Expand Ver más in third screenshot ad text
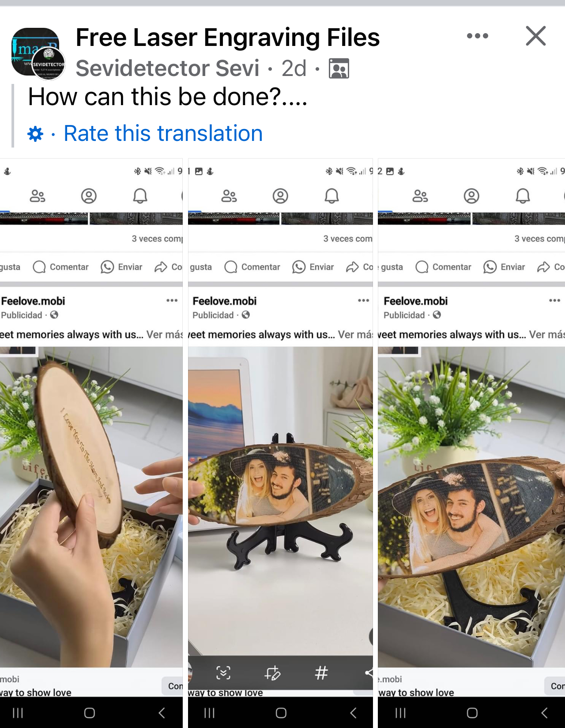The height and width of the screenshot is (728, 565). click(547, 334)
